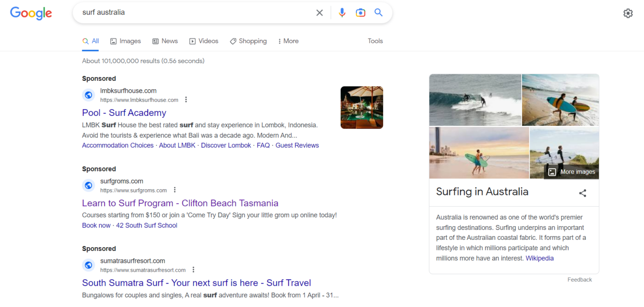Start voice search with microphone icon
The image size is (644, 307).
pos(342,13)
